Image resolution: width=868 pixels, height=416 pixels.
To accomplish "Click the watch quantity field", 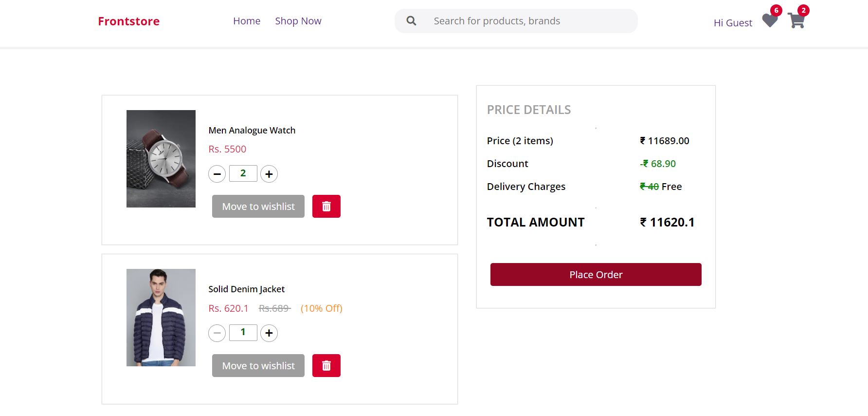I will (x=243, y=173).
